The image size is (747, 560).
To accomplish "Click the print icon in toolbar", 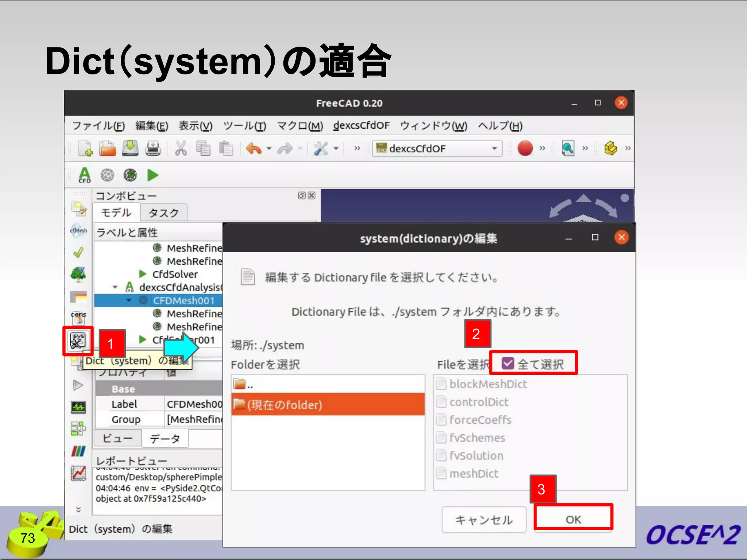I will tap(153, 148).
